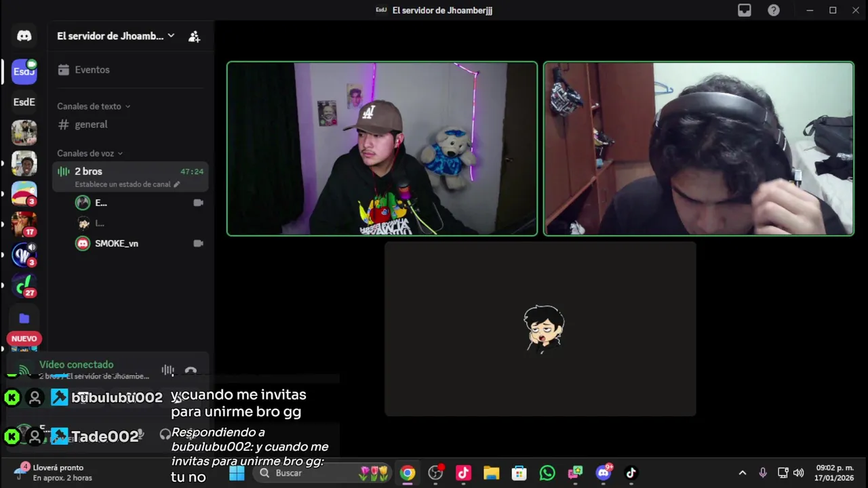The height and width of the screenshot is (488, 868).
Task: Click the bubulubu002 username in chat overlay
Action: pos(117,397)
